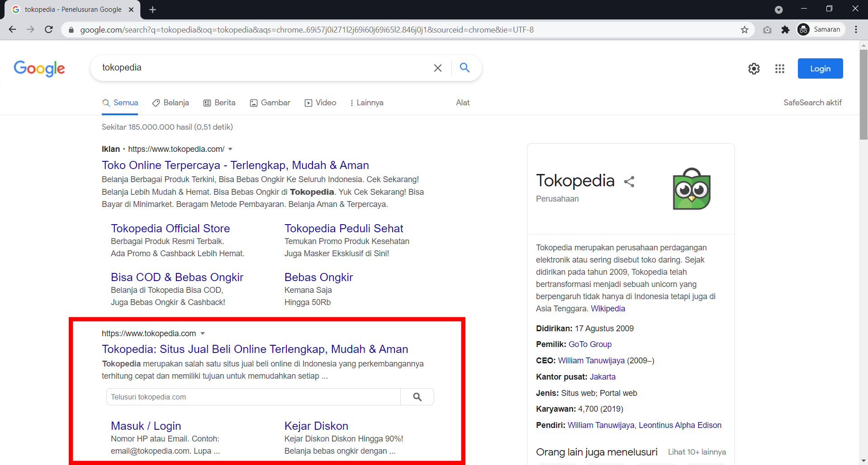Open the Google apps grid
Viewport: 868px width, 465px height.
tap(779, 69)
